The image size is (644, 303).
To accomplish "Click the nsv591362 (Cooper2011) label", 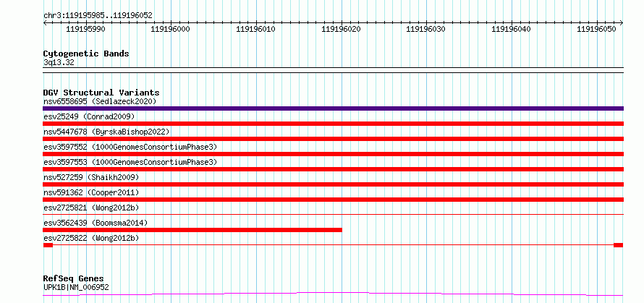I will coord(91,192).
